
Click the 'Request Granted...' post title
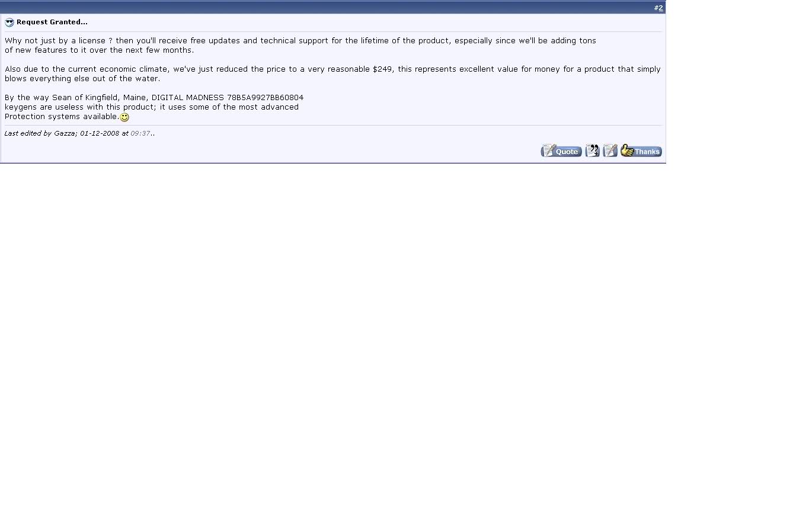coord(52,22)
